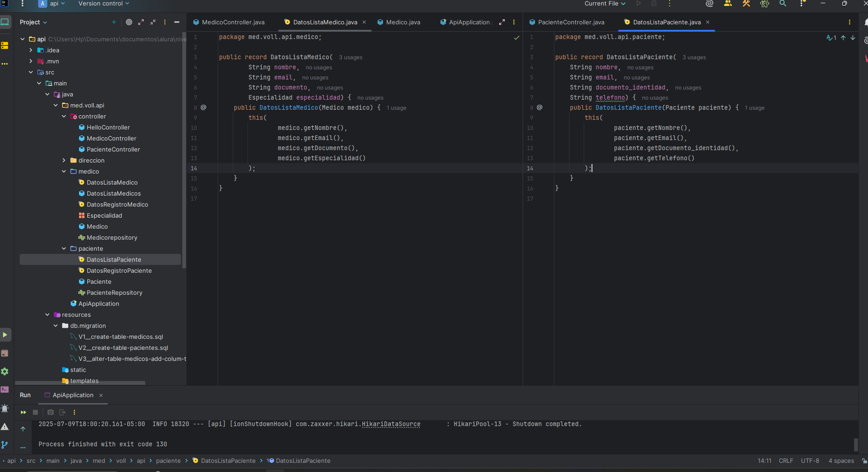Viewport: 868px width, 472px height.
Task: Close DatosListaPaciente.java tab
Action: tap(708, 22)
